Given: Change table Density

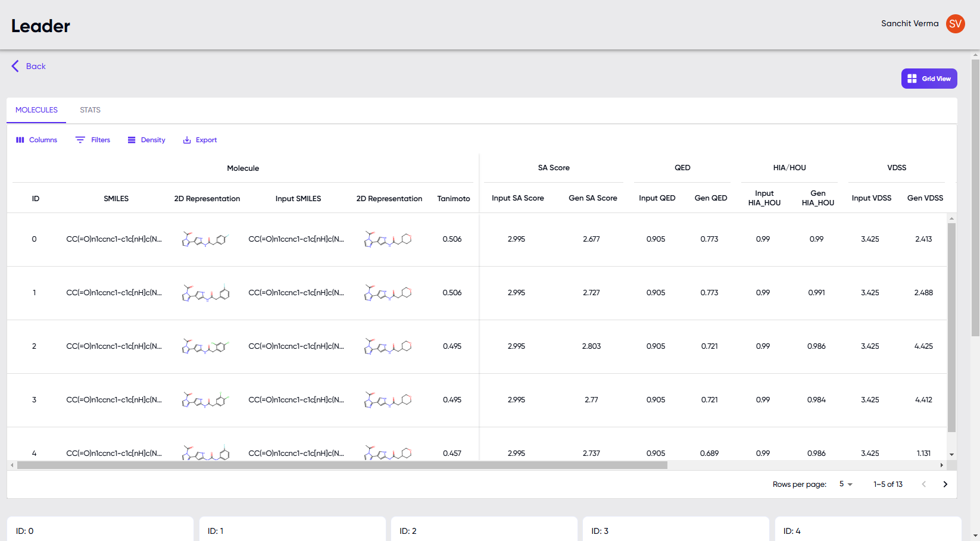Looking at the screenshot, I should pyautogui.click(x=146, y=140).
